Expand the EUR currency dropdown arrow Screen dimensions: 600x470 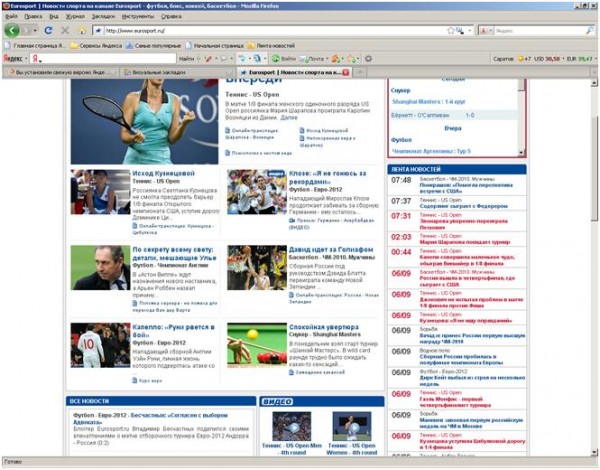(596, 59)
